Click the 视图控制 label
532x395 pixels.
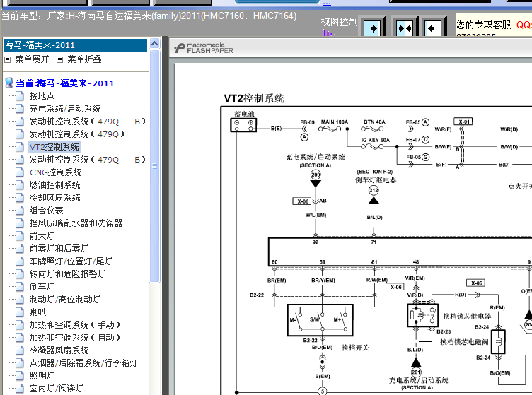coord(340,22)
